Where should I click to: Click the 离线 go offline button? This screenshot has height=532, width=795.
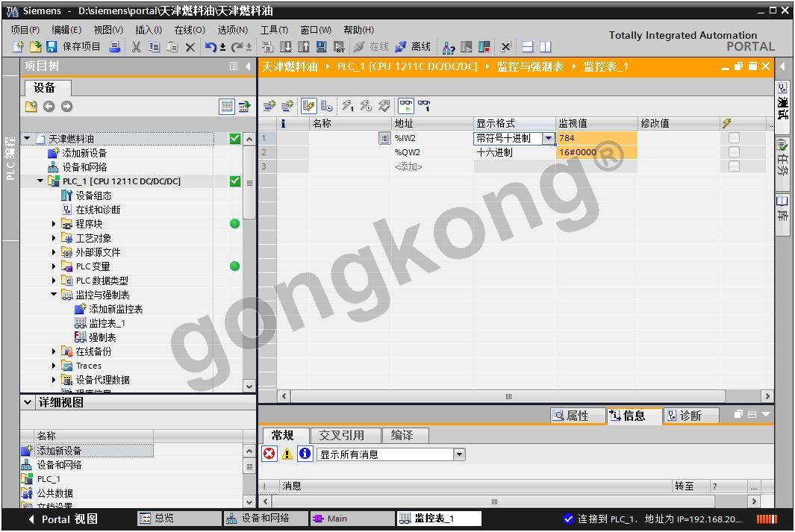414,47
